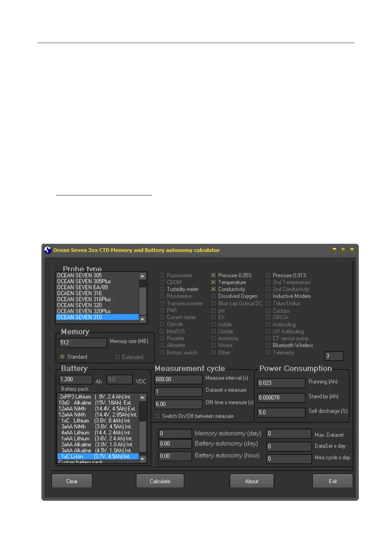Uncheck Pressure 0.05% sensor
The image size is (392, 554).
coord(213,275)
